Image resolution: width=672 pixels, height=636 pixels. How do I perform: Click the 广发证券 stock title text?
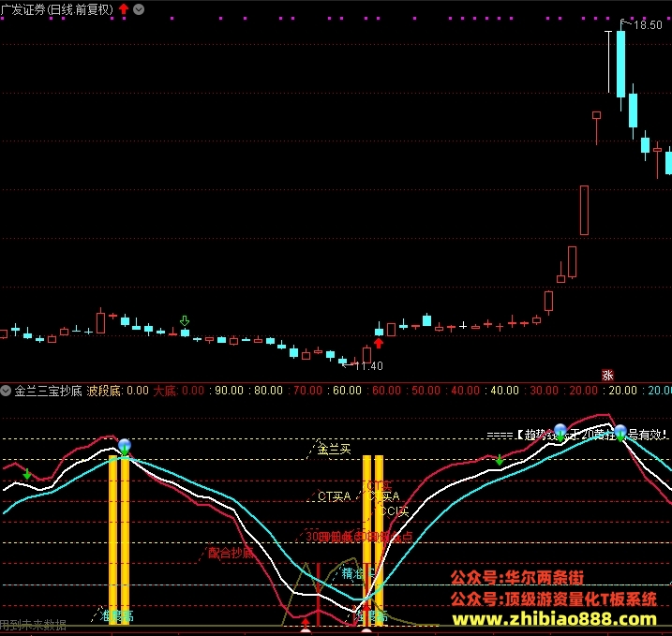pyautogui.click(x=22, y=9)
